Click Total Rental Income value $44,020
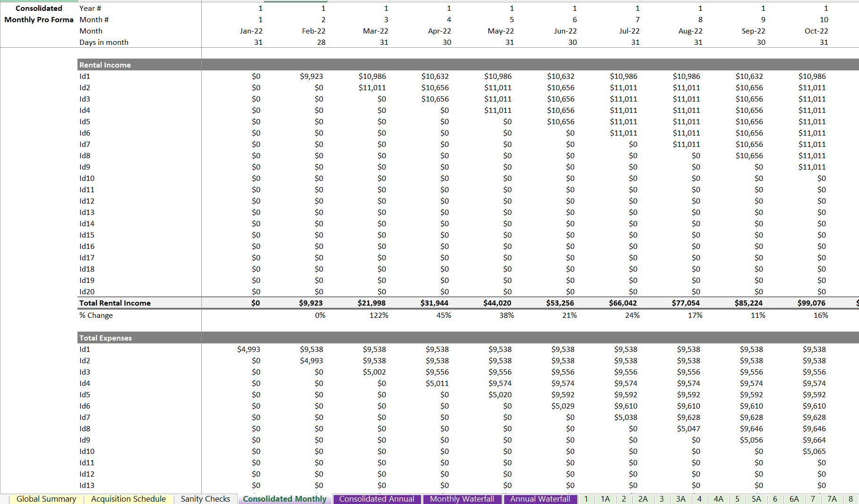The image size is (859, 504). [x=497, y=303]
